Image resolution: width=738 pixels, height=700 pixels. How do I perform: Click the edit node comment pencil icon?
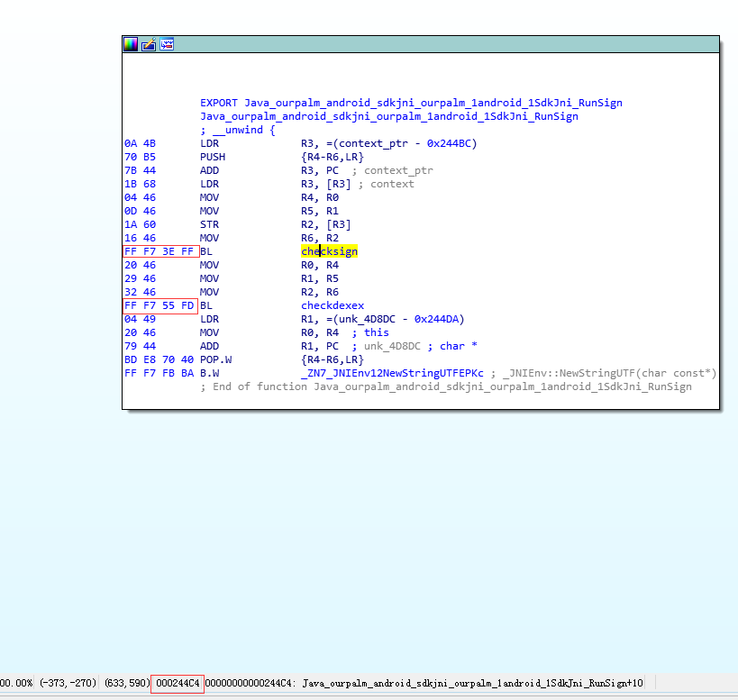[x=149, y=44]
